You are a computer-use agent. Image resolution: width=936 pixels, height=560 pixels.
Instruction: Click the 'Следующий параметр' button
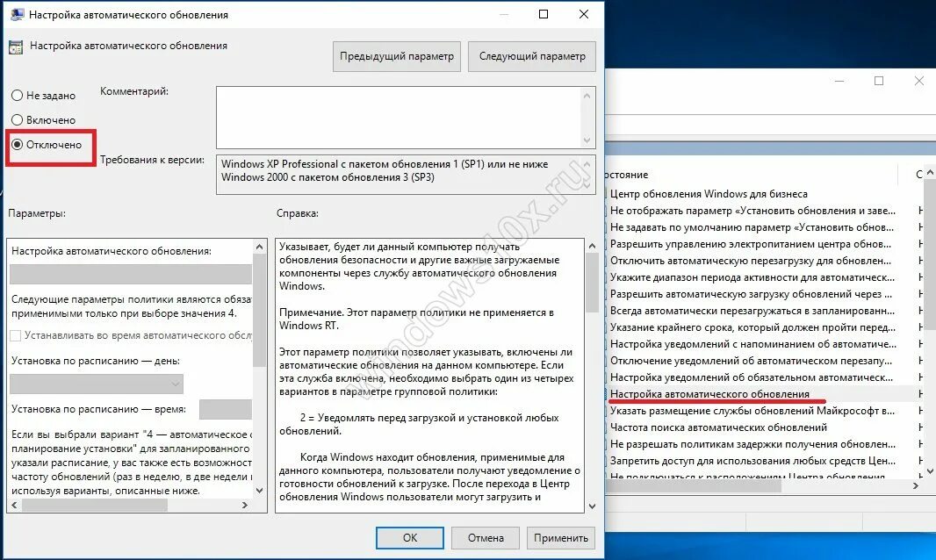(532, 56)
